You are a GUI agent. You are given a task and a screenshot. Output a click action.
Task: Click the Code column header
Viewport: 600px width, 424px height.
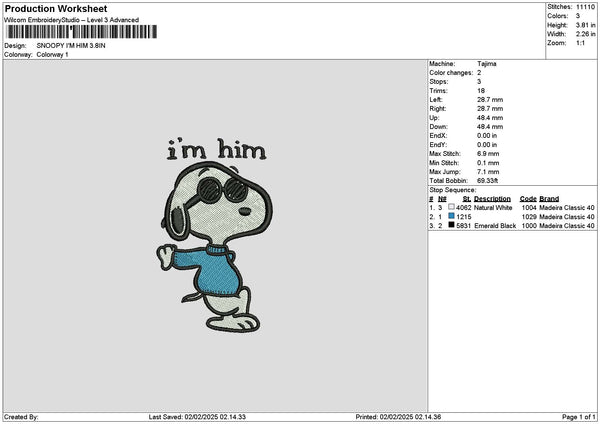528,199
